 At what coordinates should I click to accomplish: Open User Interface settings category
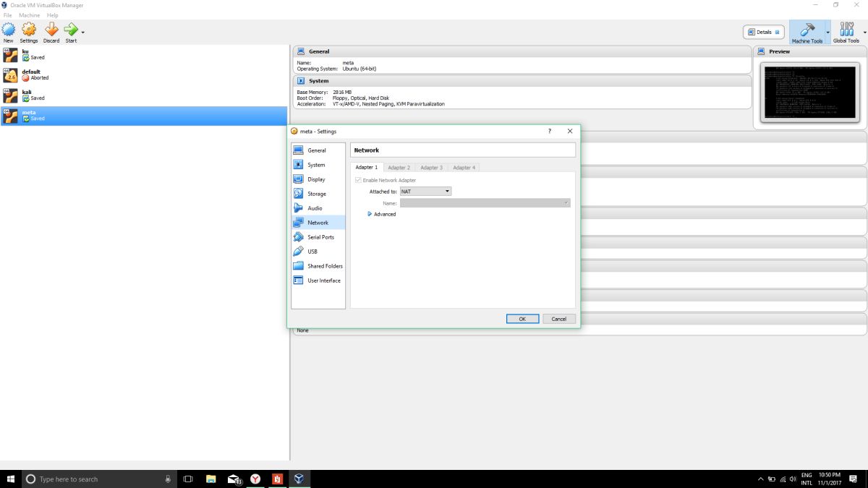[x=318, y=281]
